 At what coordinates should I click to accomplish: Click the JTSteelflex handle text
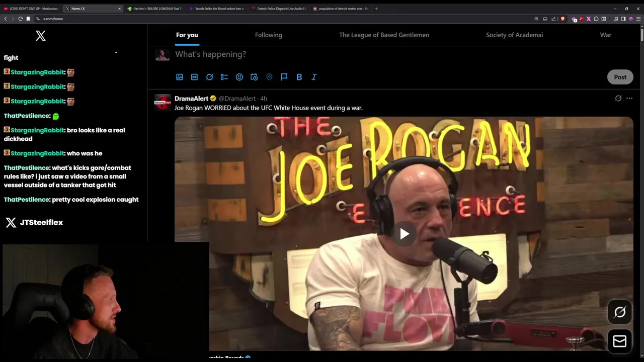(41, 222)
